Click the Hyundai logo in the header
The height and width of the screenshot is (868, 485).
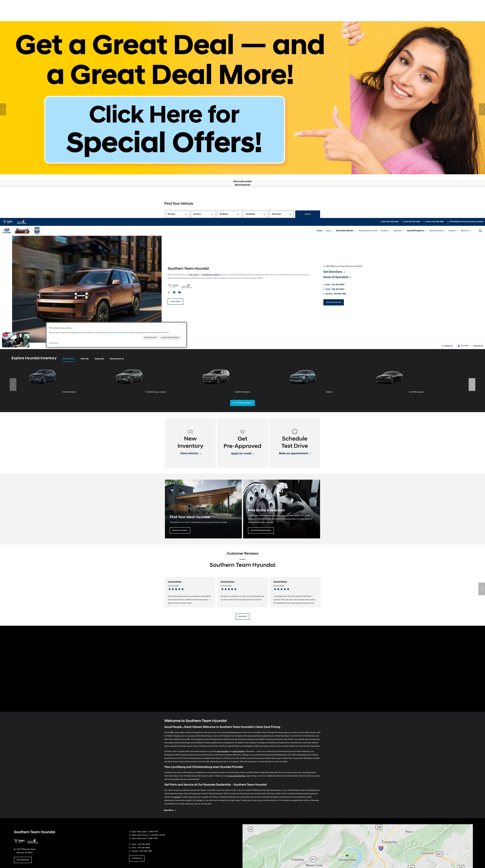tap(7, 231)
